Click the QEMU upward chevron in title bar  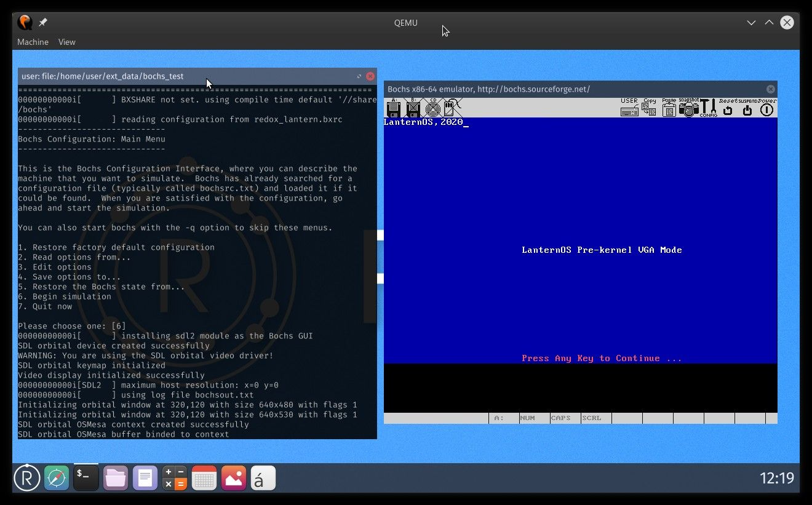point(769,23)
